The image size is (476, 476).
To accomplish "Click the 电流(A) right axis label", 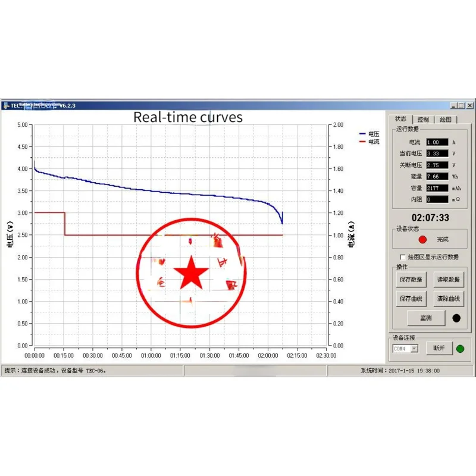I will point(351,234).
